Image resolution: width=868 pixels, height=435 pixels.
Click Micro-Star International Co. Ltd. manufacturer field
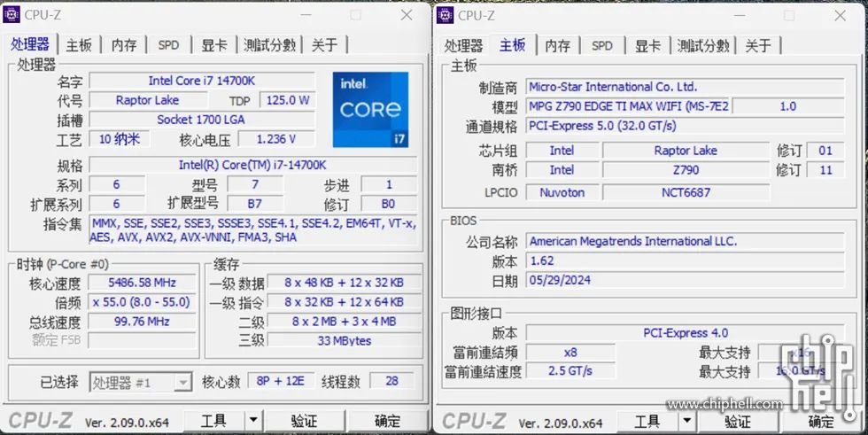point(686,87)
